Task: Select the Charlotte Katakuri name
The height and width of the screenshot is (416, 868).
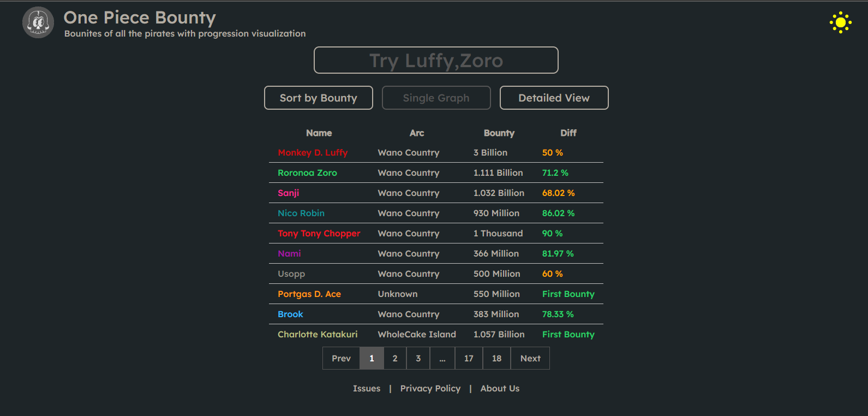Action: [318, 335]
